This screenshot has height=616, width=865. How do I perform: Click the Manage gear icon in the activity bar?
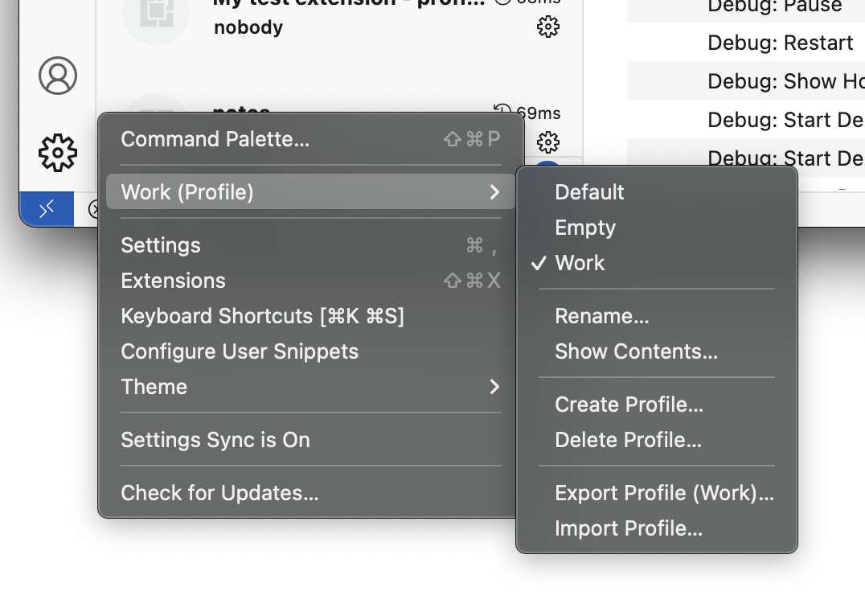[x=57, y=152]
